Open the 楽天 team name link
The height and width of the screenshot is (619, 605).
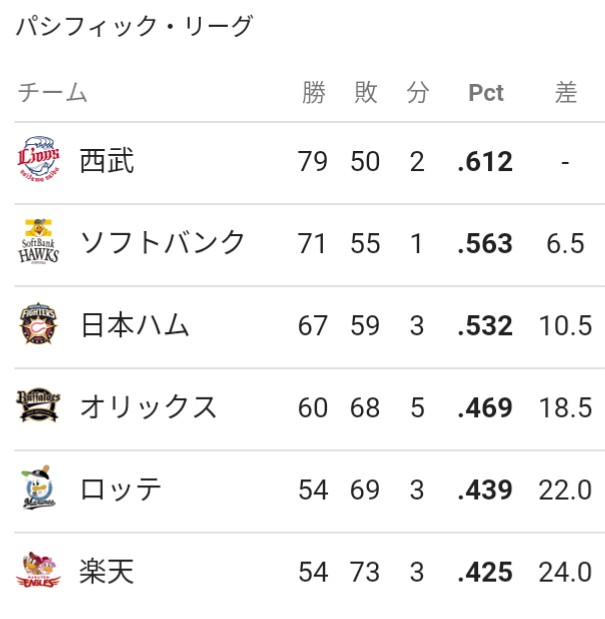tap(107, 571)
